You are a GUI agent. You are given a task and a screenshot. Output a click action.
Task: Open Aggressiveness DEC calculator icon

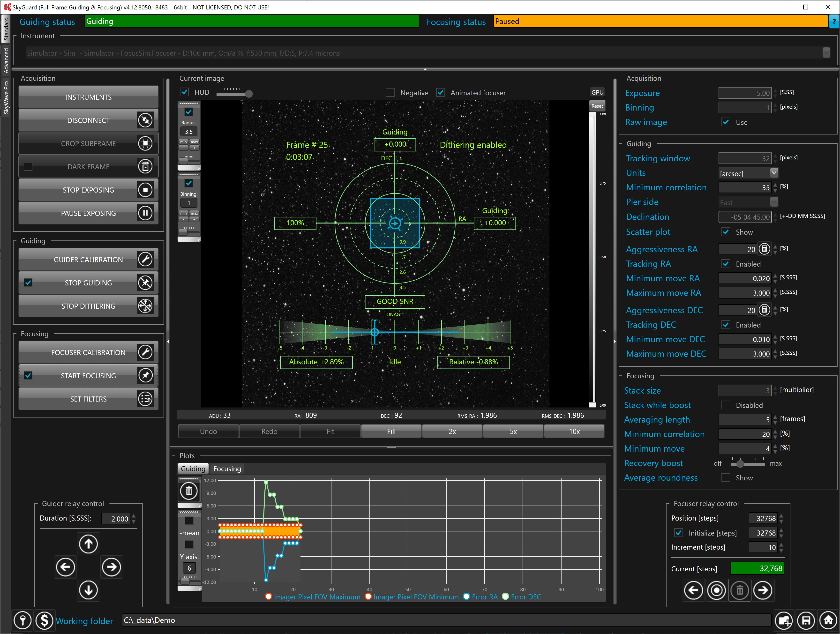(x=764, y=310)
